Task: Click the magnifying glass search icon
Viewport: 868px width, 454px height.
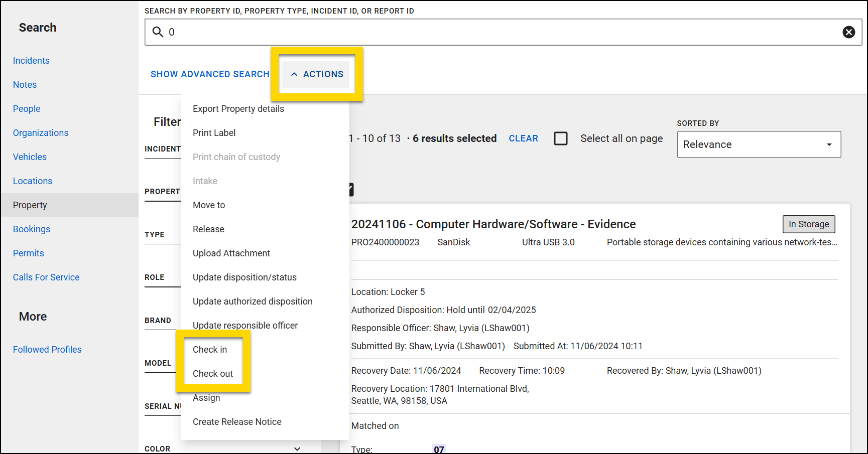Action: (x=157, y=32)
